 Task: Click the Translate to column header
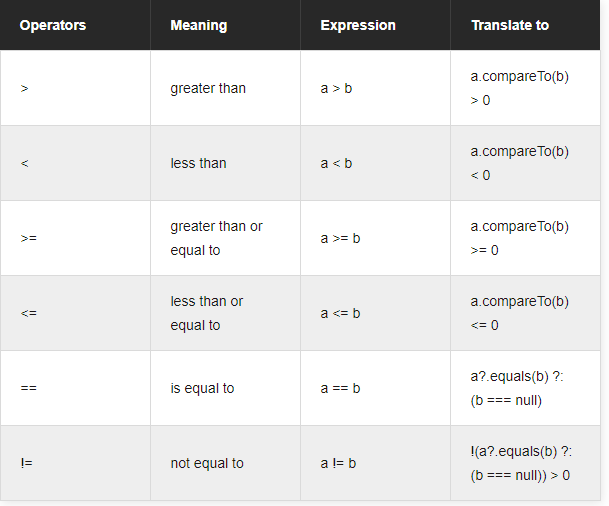(510, 25)
